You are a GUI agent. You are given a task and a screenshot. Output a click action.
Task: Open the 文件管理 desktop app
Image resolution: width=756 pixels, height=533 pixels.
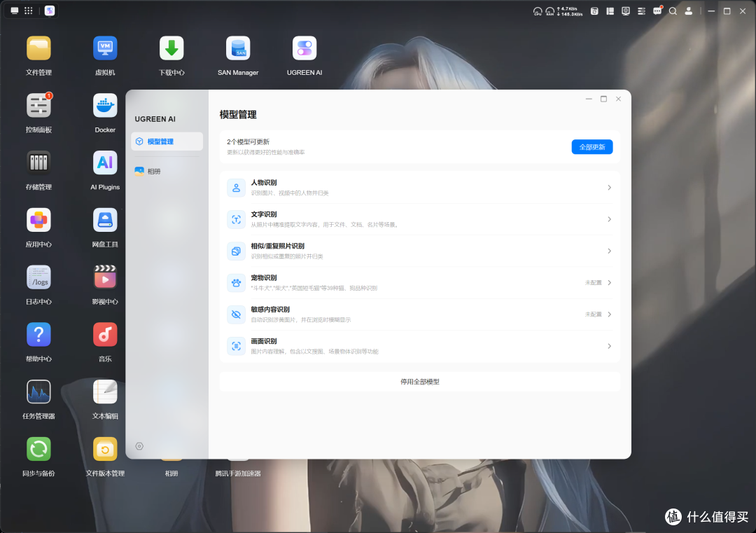coord(38,48)
